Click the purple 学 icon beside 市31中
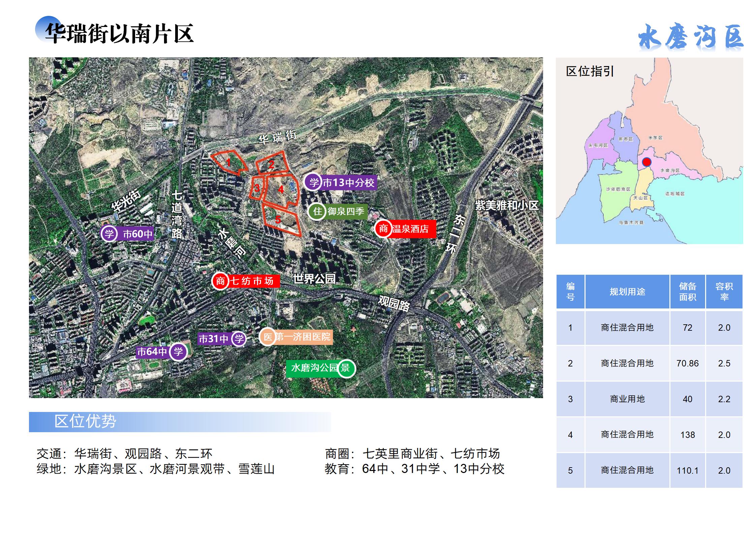Screen dimensions: 756x535 [x=239, y=338]
